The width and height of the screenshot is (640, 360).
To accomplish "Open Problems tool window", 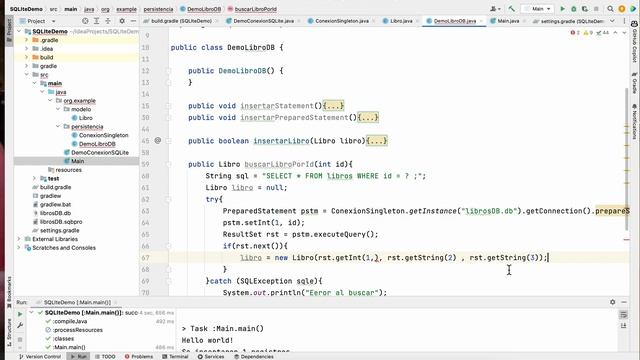I will [x=139, y=356].
